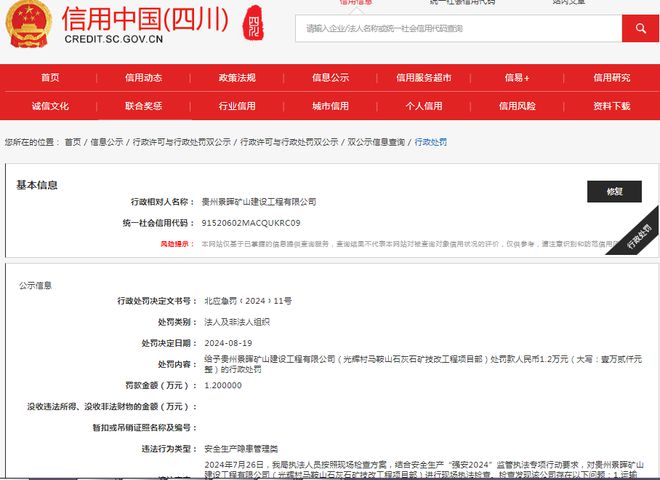This screenshot has height=480, width=660.
Task: Click 信息公示 in the breadcrumb
Action: [107, 142]
